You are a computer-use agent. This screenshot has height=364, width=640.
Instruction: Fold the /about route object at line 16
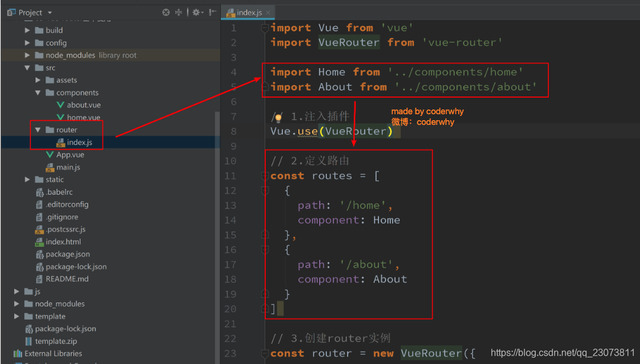pos(265,250)
